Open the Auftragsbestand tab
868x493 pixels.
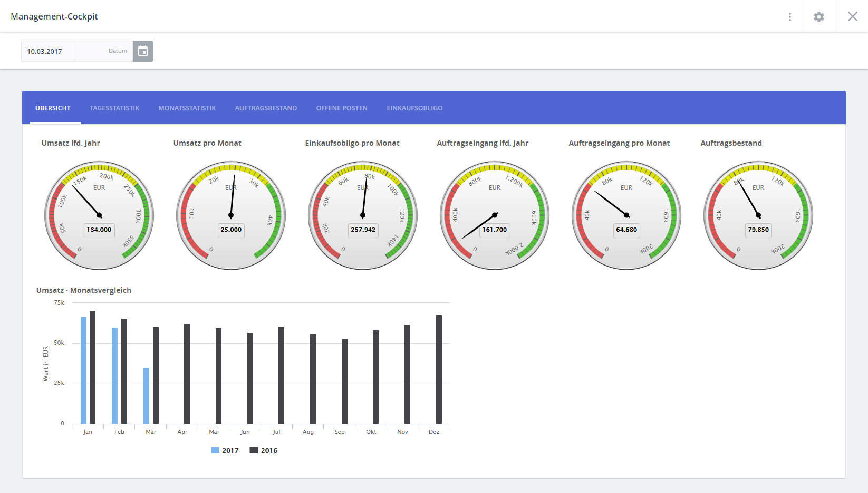(x=266, y=108)
